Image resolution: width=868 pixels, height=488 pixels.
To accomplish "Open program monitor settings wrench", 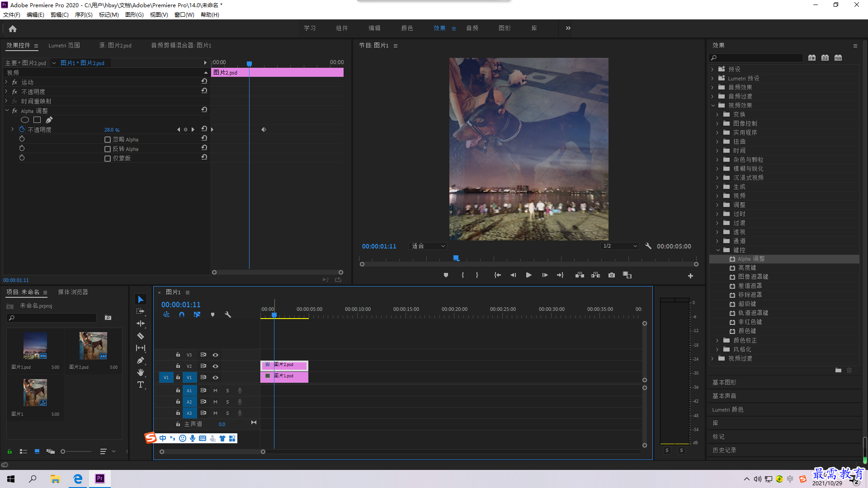I will click(648, 246).
